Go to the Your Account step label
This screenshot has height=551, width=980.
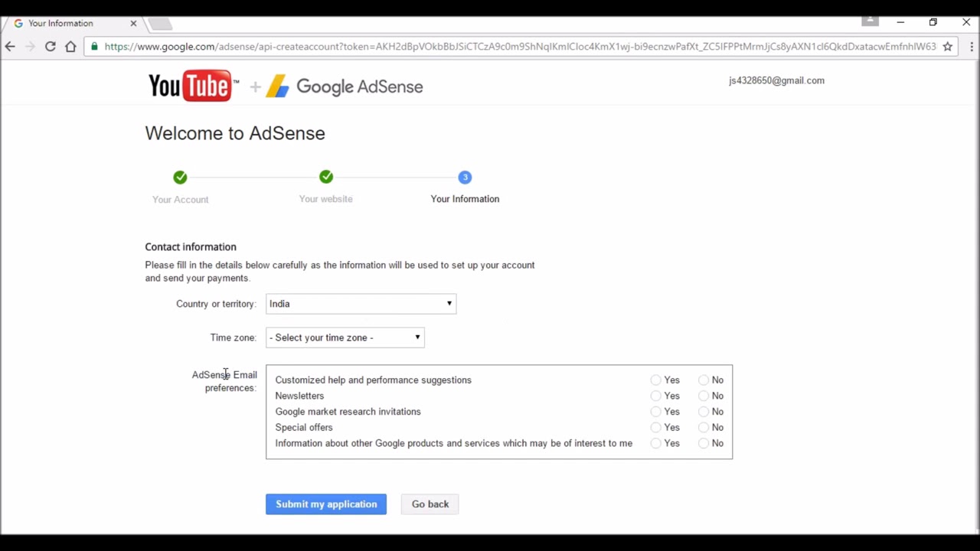(x=180, y=200)
